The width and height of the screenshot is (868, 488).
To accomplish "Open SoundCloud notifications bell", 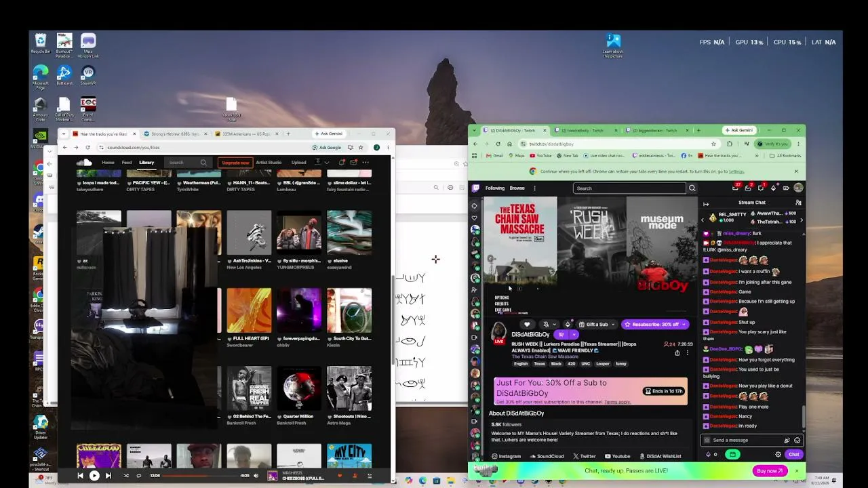I will pyautogui.click(x=342, y=163).
